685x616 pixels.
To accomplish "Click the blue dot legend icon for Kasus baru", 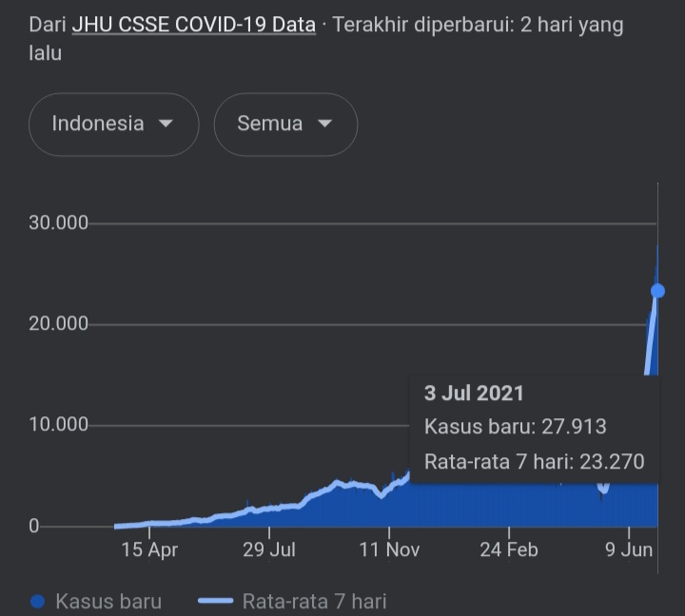I will 38,601.
